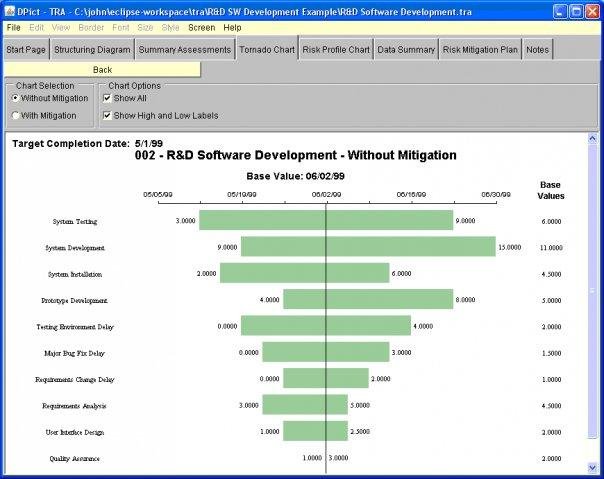This screenshot has height=479, width=604.
Task: Click the Quality Assurance label
Action: (74, 459)
